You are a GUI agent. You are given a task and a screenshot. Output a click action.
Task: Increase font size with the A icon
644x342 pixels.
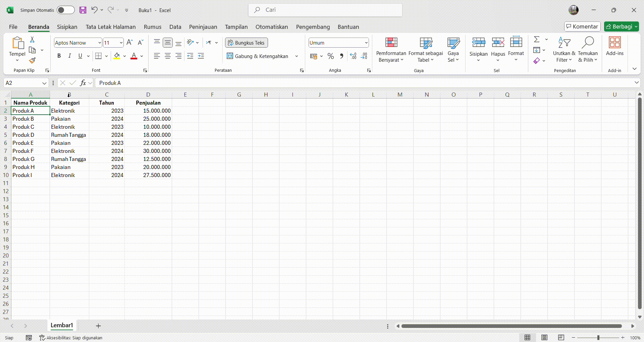click(130, 43)
